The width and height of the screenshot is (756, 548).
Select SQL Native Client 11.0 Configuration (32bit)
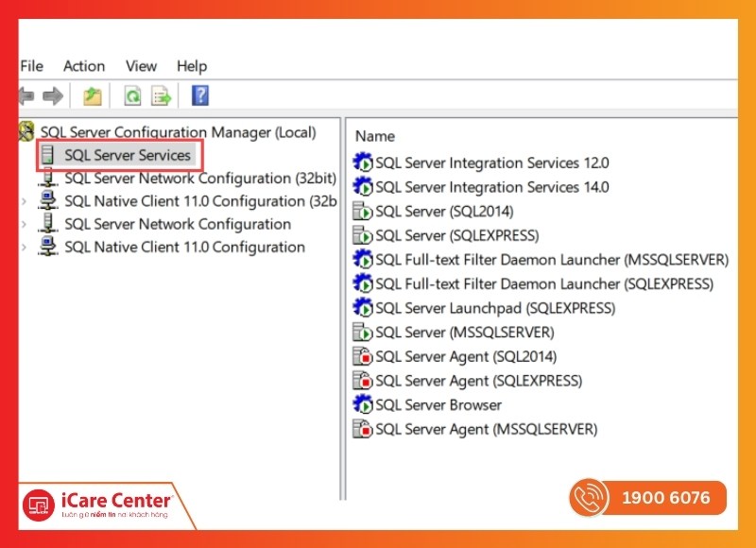[200, 201]
